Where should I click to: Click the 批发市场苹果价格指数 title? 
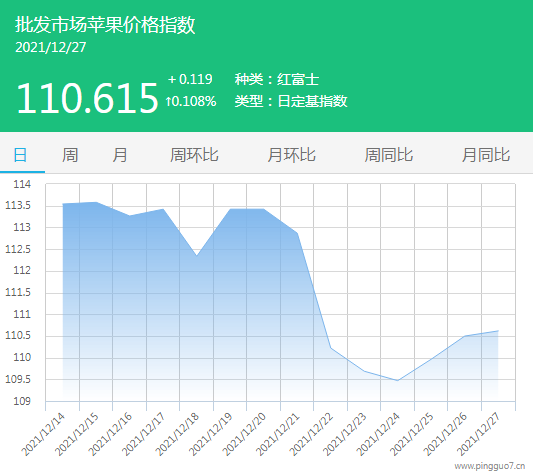pyautogui.click(x=105, y=25)
